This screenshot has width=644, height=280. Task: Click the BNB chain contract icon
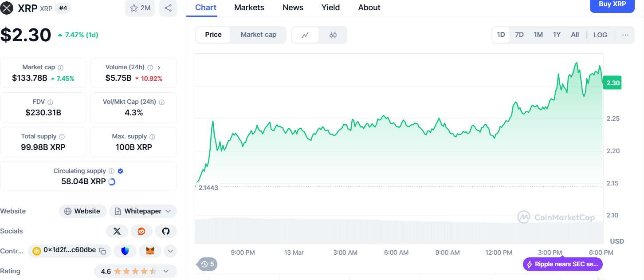click(37, 251)
